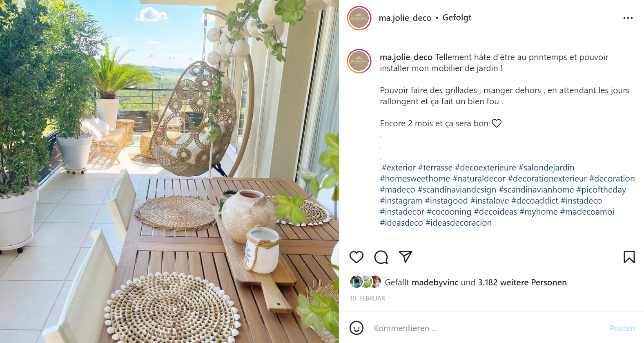
Task: Open ma.jolie_deco username in the header
Action: (405, 18)
